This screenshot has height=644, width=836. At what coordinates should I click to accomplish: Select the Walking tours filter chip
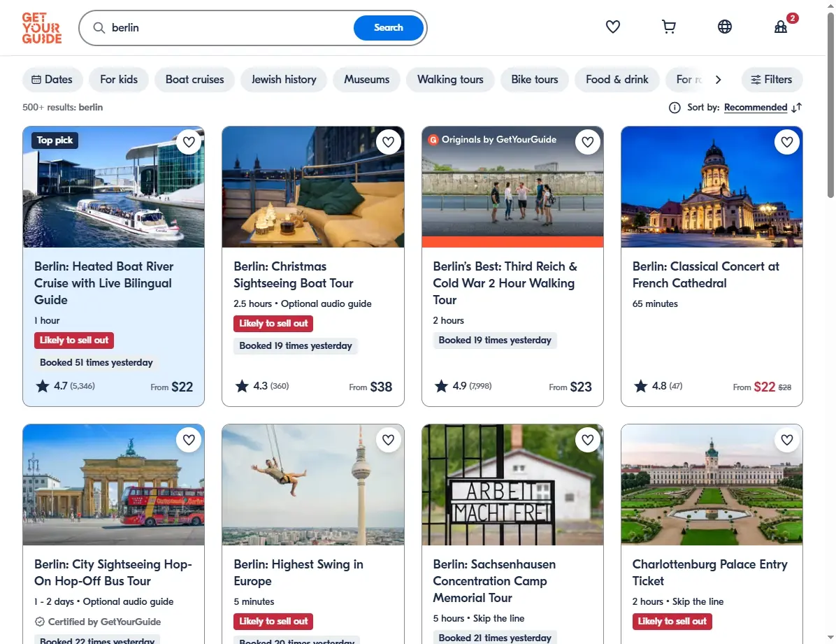click(450, 80)
